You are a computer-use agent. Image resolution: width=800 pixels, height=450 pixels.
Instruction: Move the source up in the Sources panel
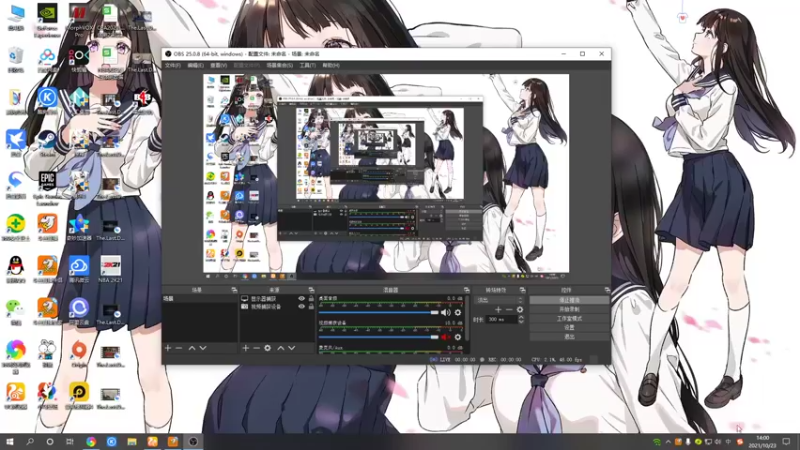click(281, 348)
